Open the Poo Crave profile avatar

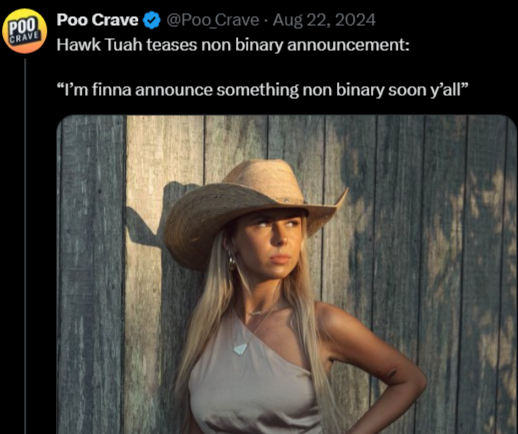24,31
